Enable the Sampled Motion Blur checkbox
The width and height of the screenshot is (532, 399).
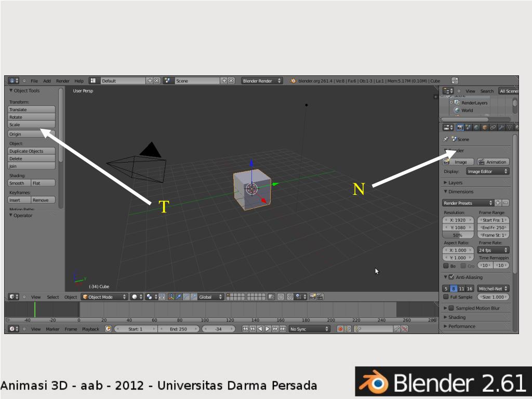coord(451,308)
